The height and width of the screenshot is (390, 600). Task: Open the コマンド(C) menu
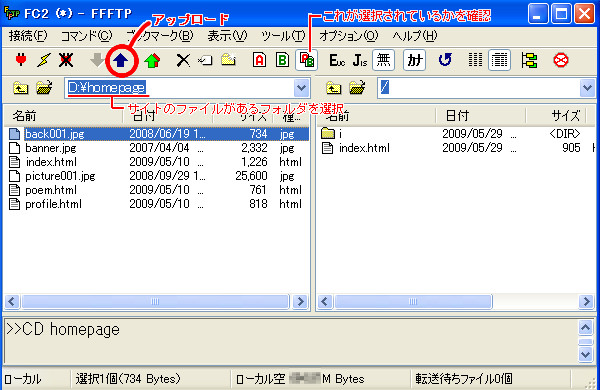86,36
